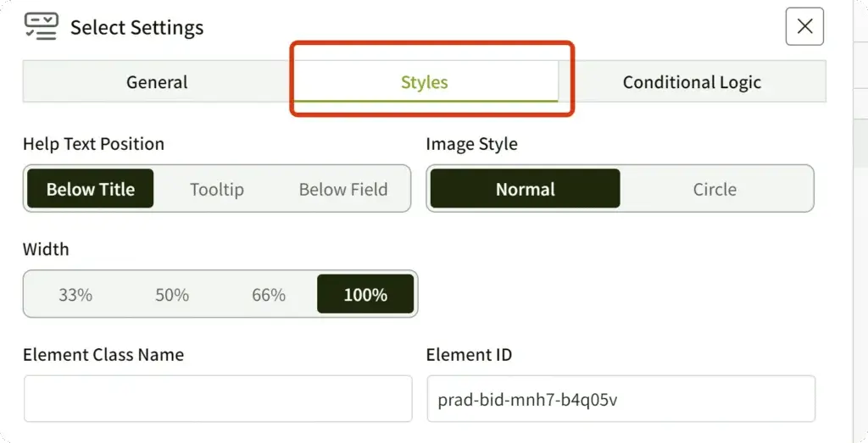868x443 pixels.
Task: Switch image style to Circle
Action: pos(715,189)
